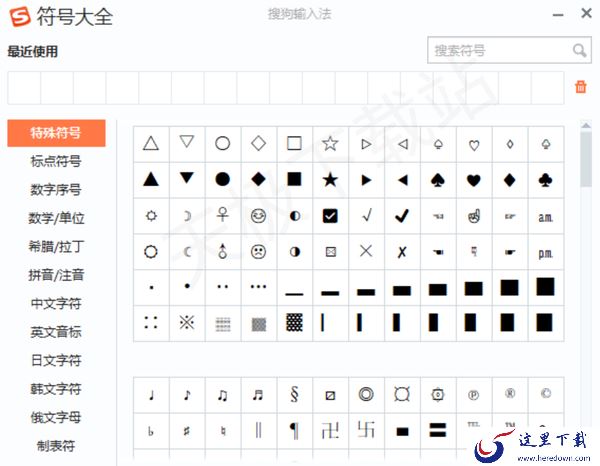
Task: Select the thin X cross symbol
Action: point(366,251)
